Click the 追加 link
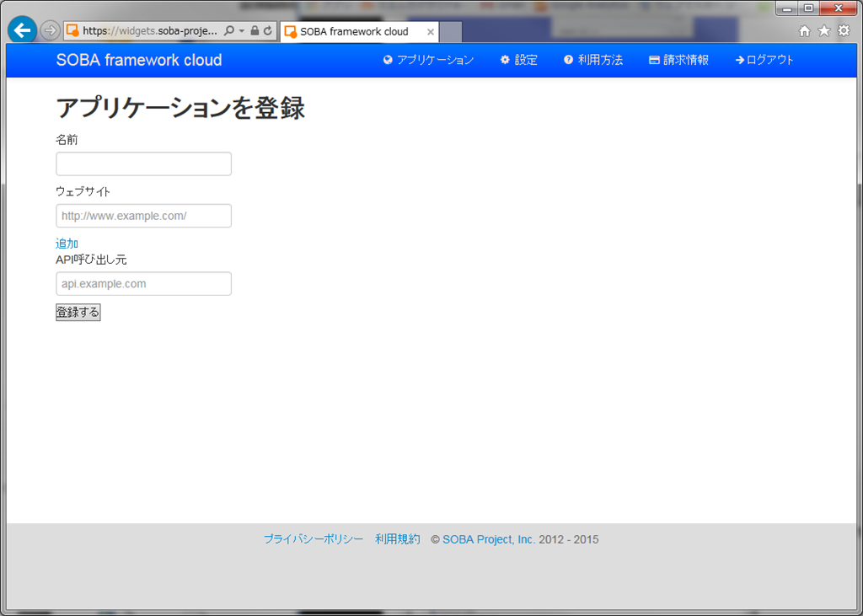863x616 pixels. (67, 244)
